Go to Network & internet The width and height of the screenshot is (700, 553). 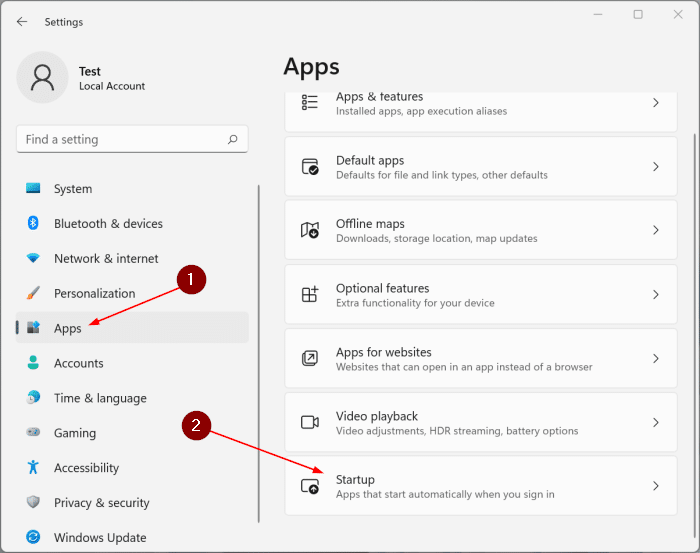tap(132, 258)
